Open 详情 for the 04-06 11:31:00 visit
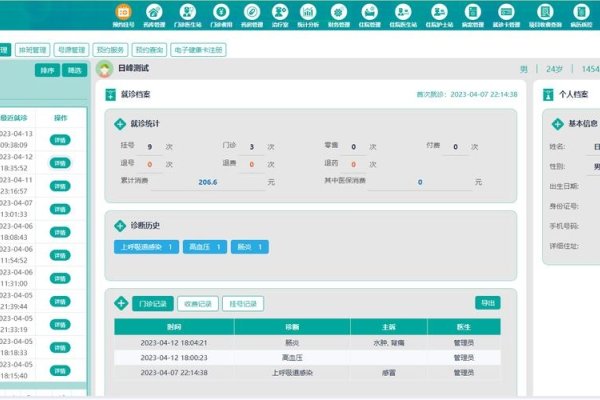 click(60, 278)
